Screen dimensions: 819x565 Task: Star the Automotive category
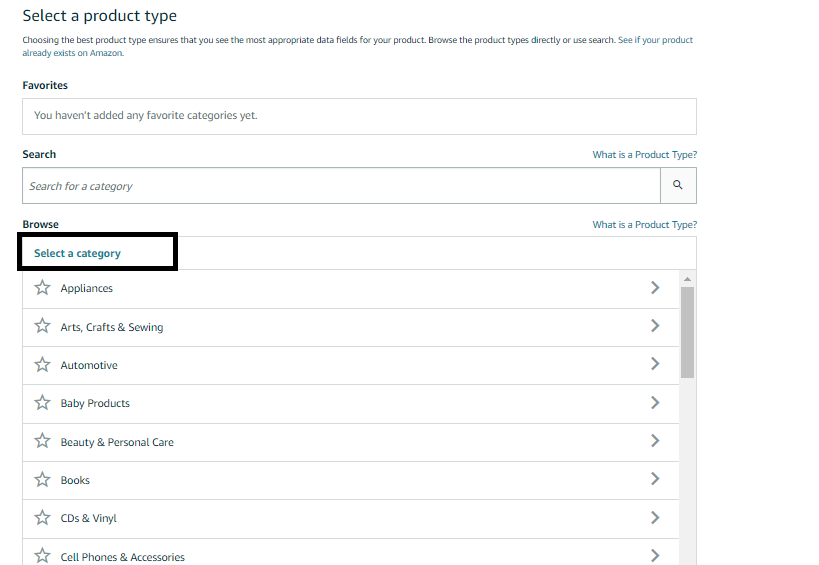[x=42, y=364]
